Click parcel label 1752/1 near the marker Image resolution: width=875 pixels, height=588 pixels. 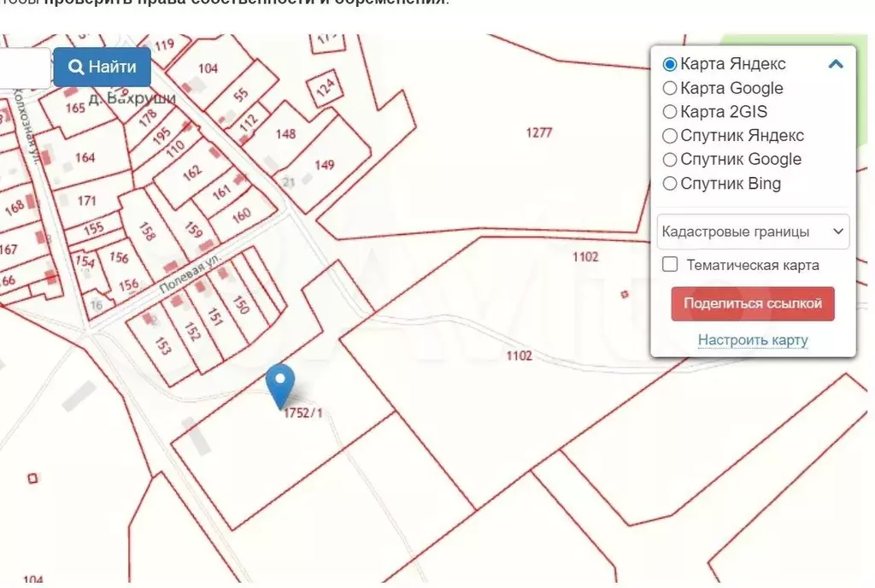point(303,413)
